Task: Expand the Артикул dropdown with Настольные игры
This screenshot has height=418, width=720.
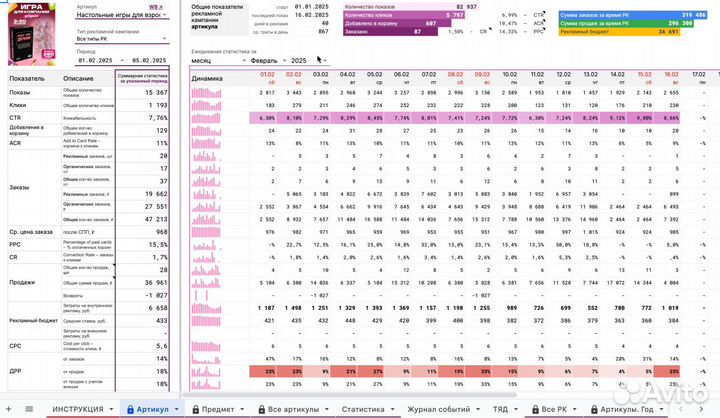Action: coord(164,18)
